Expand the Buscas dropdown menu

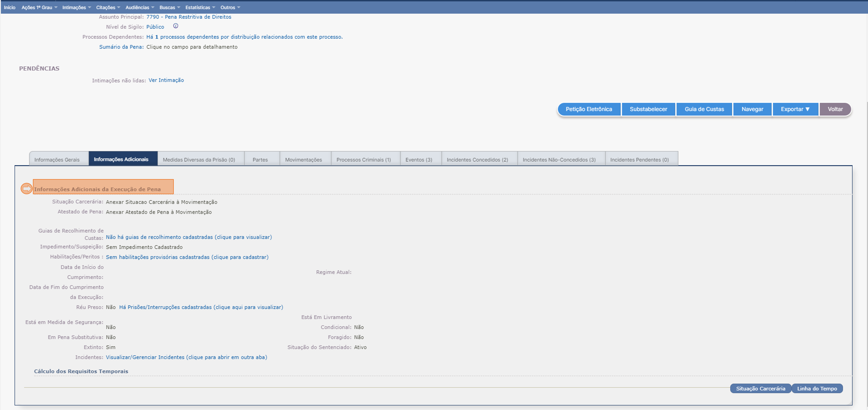tap(170, 7)
